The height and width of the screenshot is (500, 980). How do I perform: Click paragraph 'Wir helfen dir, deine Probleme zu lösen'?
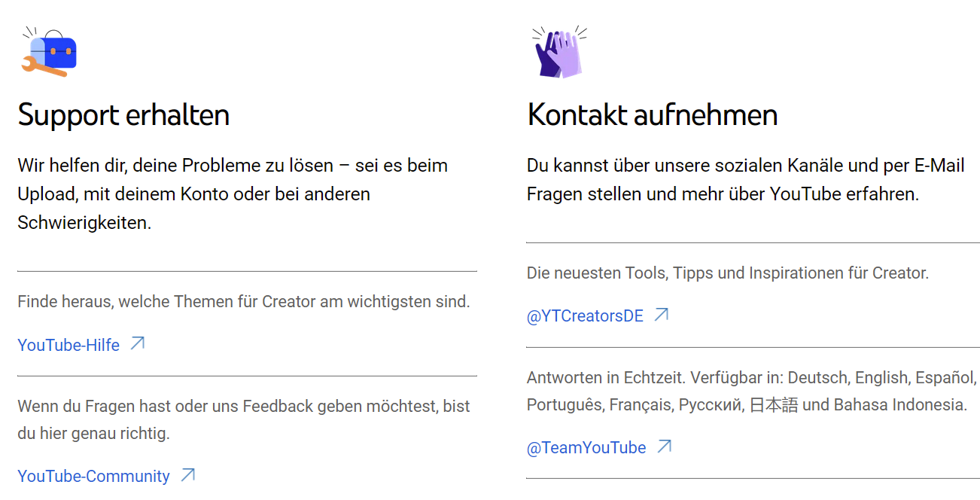click(x=233, y=194)
